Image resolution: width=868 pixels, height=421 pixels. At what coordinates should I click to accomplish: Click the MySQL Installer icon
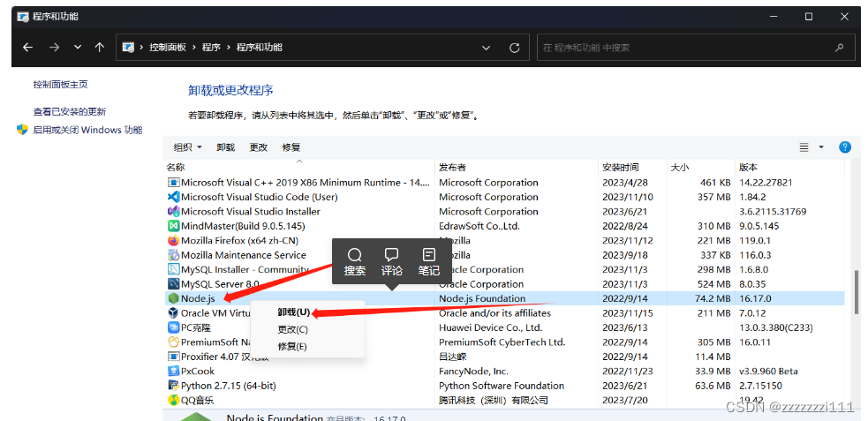click(173, 269)
